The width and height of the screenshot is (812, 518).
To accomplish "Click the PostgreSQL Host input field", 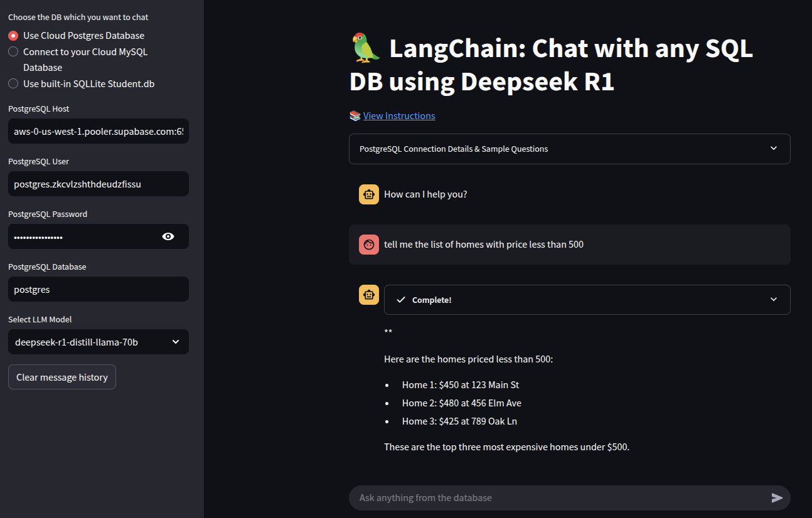I will coord(98,131).
